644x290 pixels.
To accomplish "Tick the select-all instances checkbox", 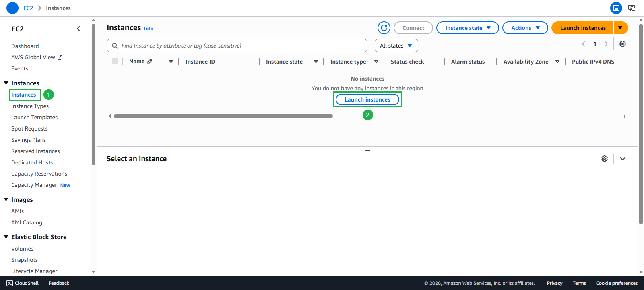I will coord(115,61).
